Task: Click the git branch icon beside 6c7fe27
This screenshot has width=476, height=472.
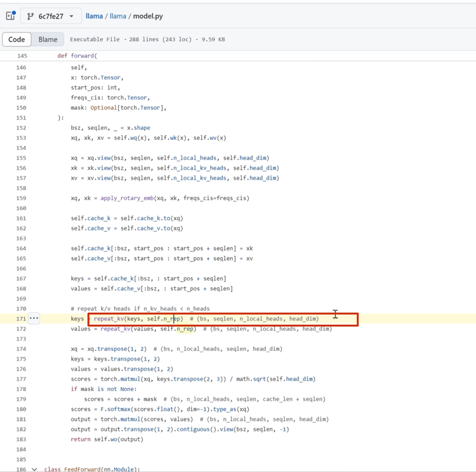Action: click(30, 16)
